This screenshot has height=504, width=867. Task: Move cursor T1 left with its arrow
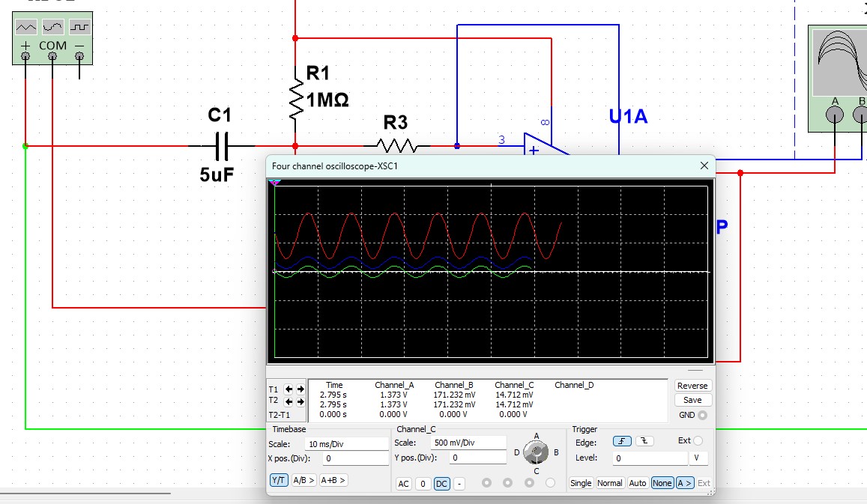pos(289,389)
